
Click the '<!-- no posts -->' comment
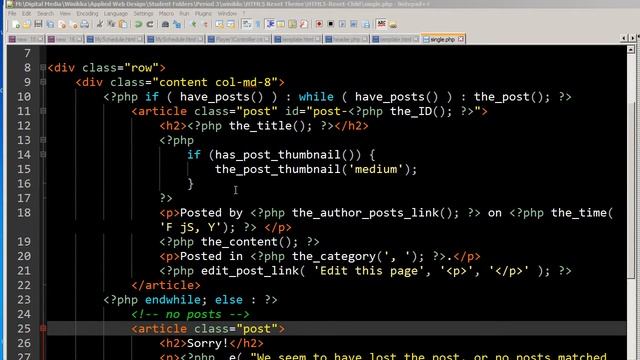[190, 314]
